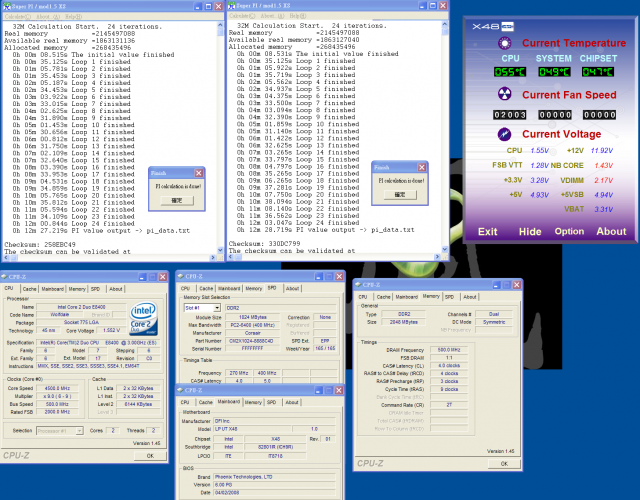Click the CPU-Z title icon in Mainboard window
The image size is (640, 500).
click(x=180, y=390)
